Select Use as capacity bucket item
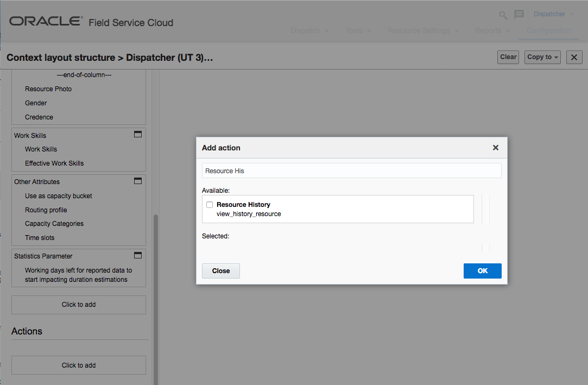 [59, 195]
